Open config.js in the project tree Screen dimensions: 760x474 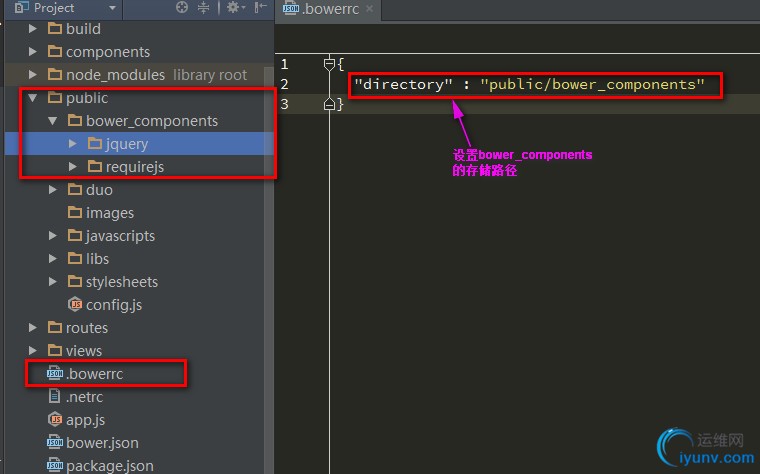114,305
